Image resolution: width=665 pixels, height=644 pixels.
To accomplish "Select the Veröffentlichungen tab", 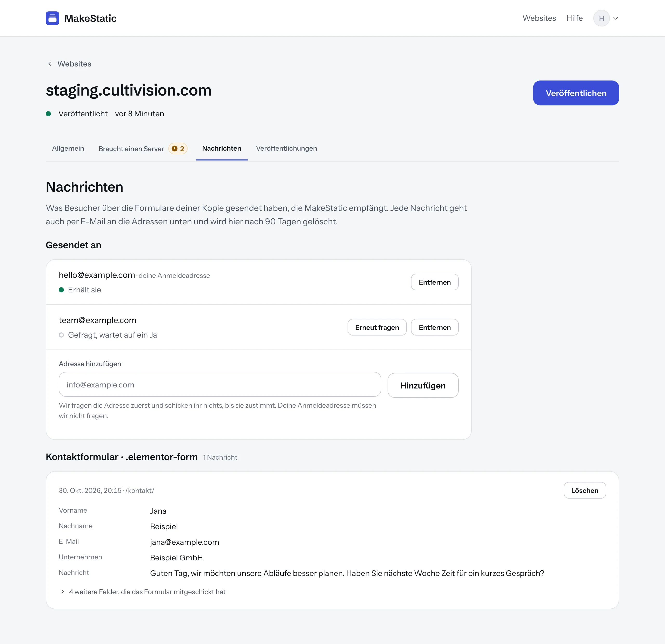I will (286, 148).
